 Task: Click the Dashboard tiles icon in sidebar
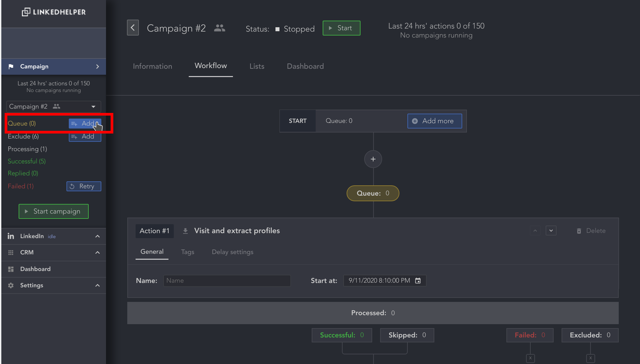pyautogui.click(x=11, y=269)
